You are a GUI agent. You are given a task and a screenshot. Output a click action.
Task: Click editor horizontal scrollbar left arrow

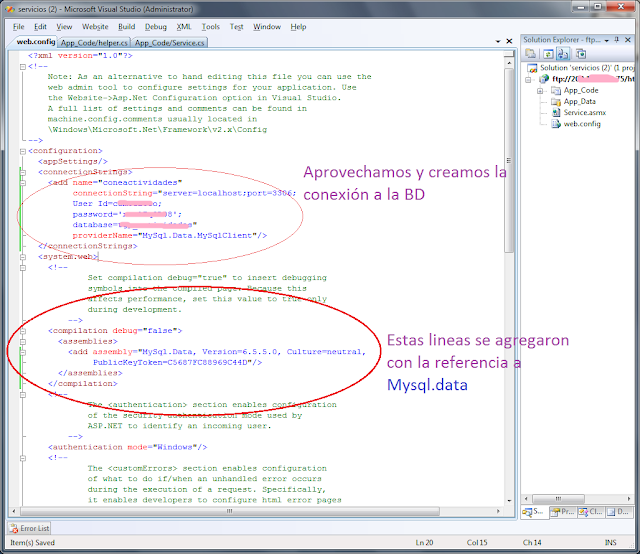point(14,511)
